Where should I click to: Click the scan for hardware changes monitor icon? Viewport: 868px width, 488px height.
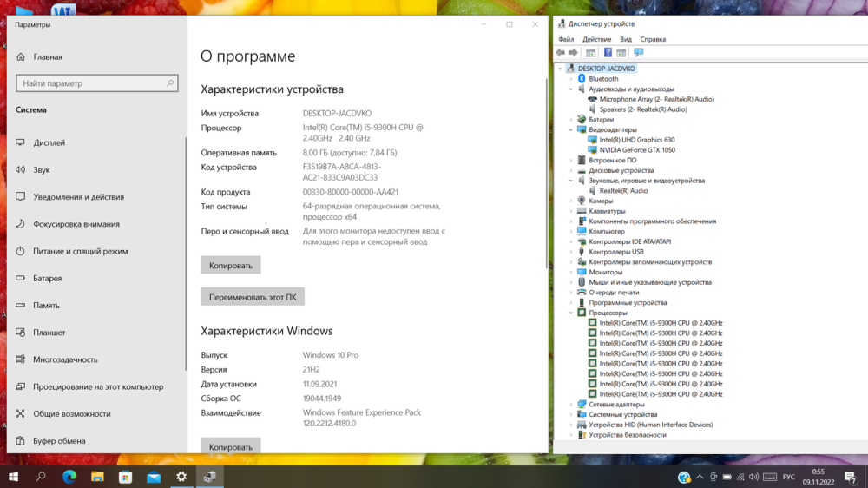pyautogui.click(x=638, y=53)
